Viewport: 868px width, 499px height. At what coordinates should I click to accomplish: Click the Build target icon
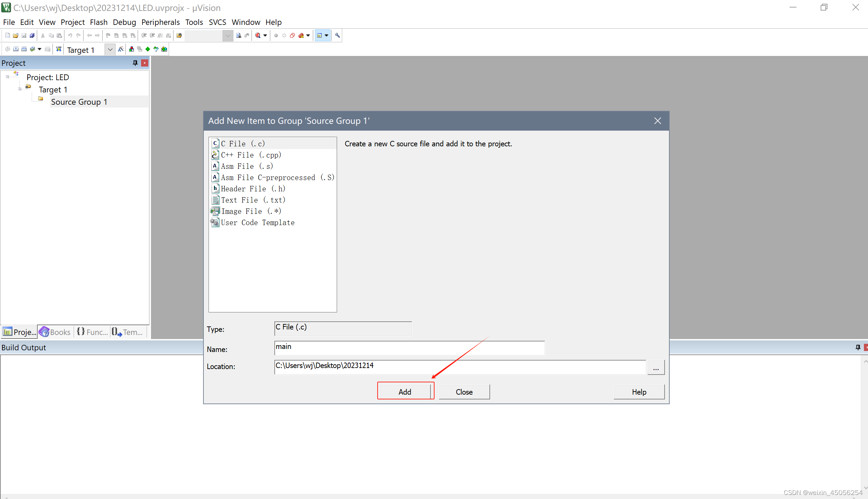click(x=16, y=49)
